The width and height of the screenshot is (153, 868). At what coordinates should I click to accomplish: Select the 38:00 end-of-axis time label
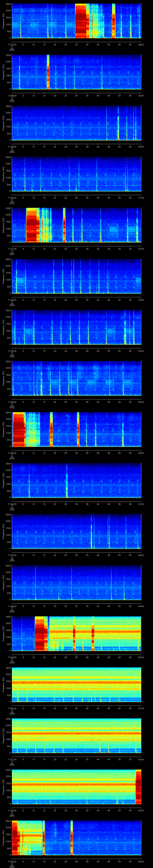point(141,44)
